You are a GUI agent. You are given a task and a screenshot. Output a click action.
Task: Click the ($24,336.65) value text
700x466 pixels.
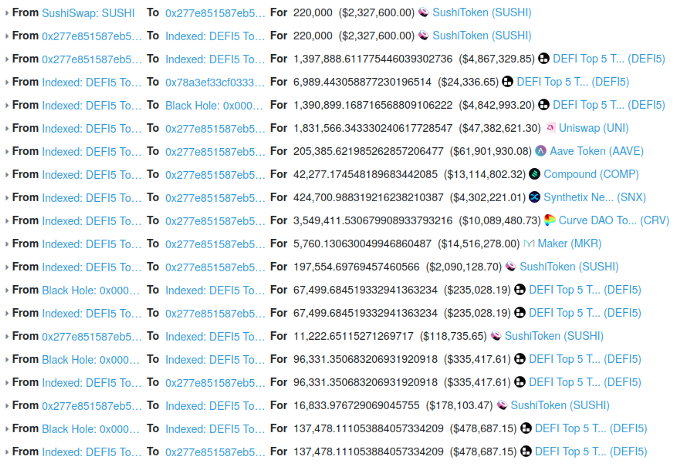click(468, 82)
